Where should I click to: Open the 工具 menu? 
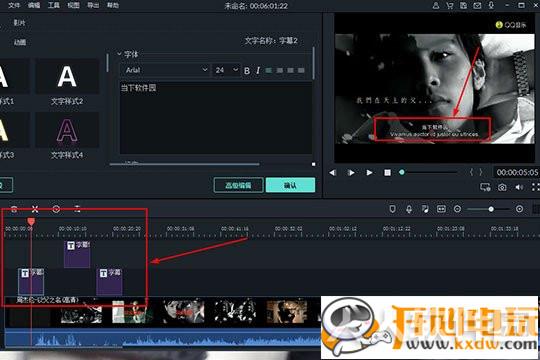coord(53,5)
